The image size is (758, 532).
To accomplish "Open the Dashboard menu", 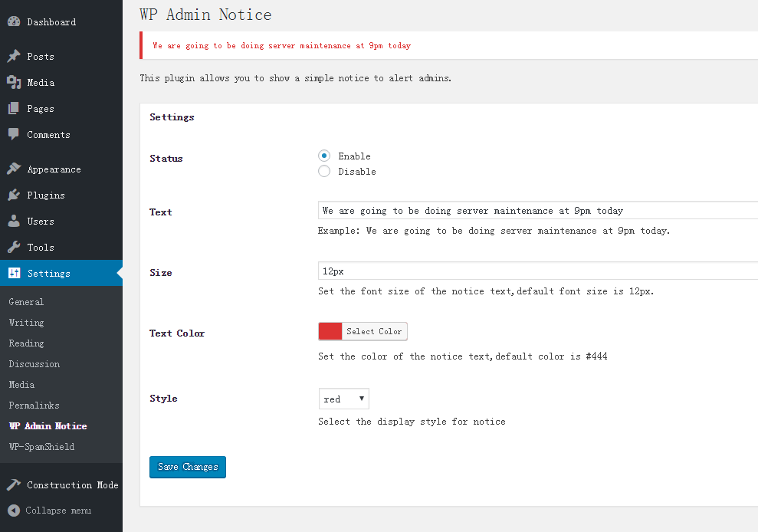I will click(x=51, y=21).
